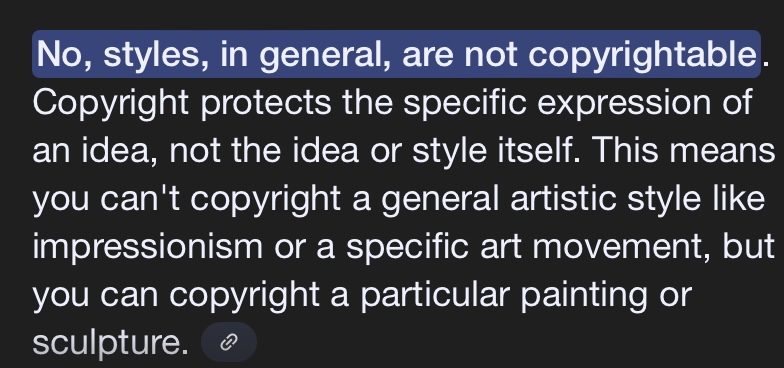Click the word "styles," in highlighted sentence
This screenshot has height=368, width=784.
[x=156, y=56]
